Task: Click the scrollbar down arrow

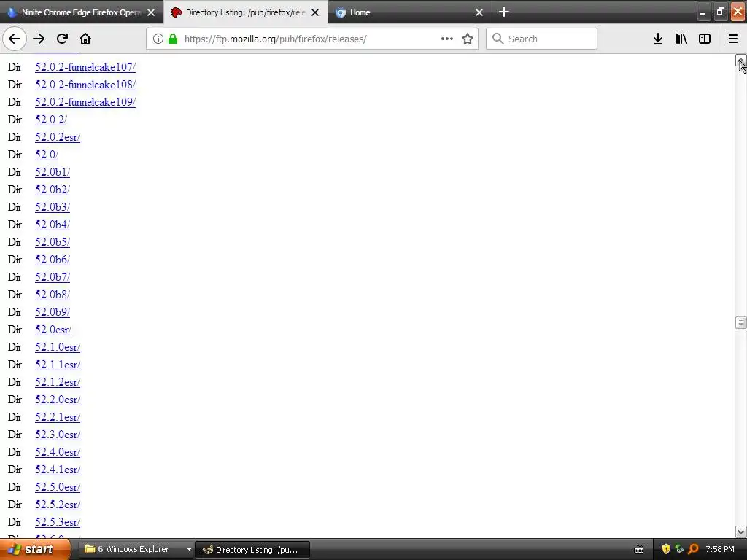Action: coord(741,532)
